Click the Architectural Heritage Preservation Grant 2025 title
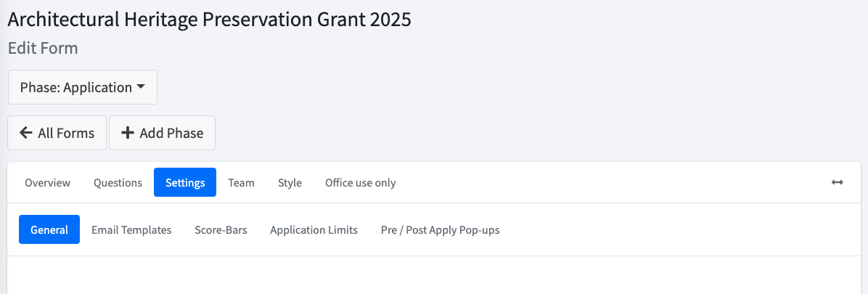This screenshot has width=868, height=294. coord(209,20)
